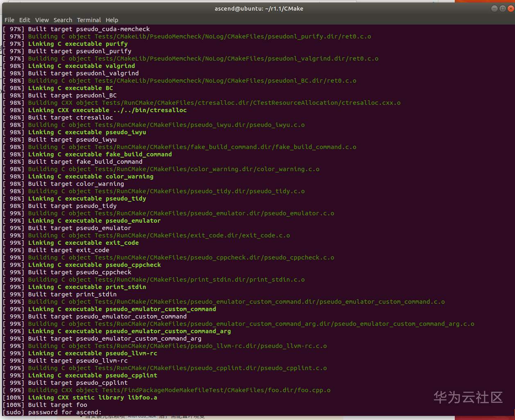Click line 'Built target pseudo_iwyu'
Viewport: 515px width, 420px height.
(59, 140)
